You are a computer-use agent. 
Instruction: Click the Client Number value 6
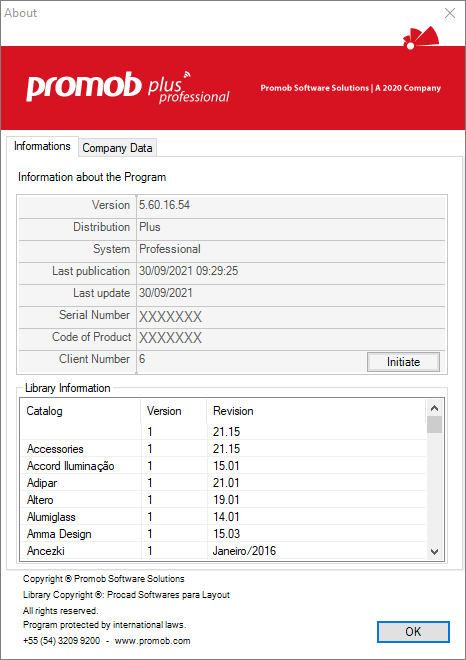tap(142, 359)
